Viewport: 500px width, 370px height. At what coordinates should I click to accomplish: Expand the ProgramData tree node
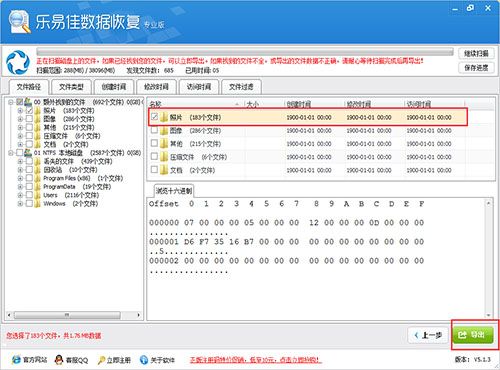click(x=20, y=187)
